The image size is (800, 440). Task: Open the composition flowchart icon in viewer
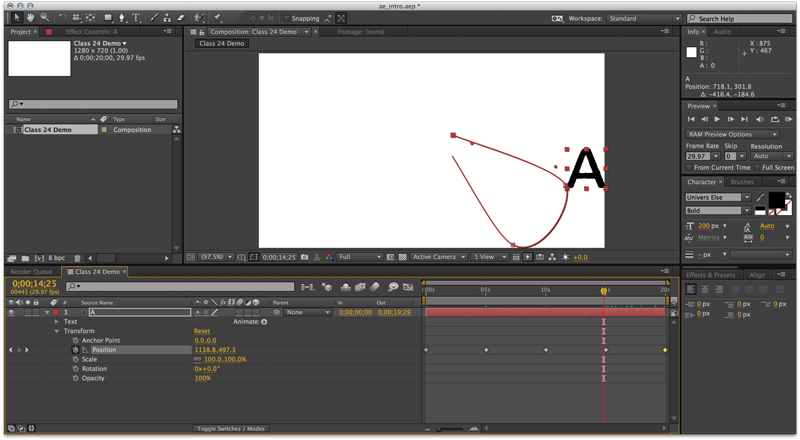coord(552,257)
